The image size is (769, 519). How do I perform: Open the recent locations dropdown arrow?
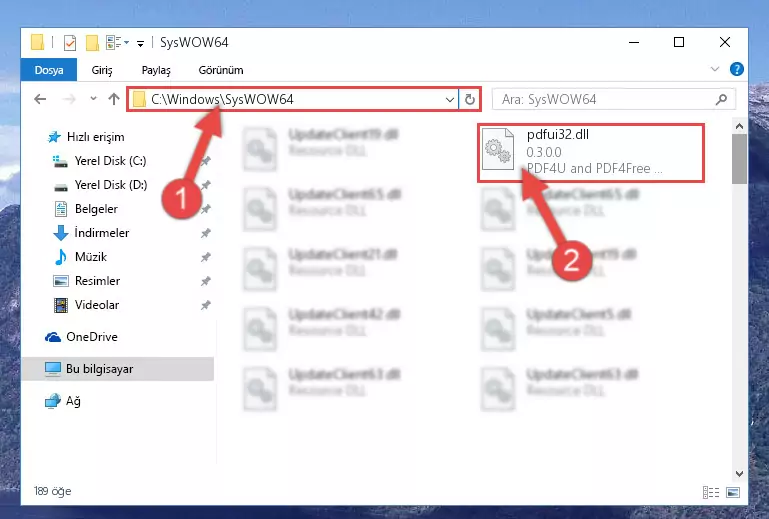(93, 99)
